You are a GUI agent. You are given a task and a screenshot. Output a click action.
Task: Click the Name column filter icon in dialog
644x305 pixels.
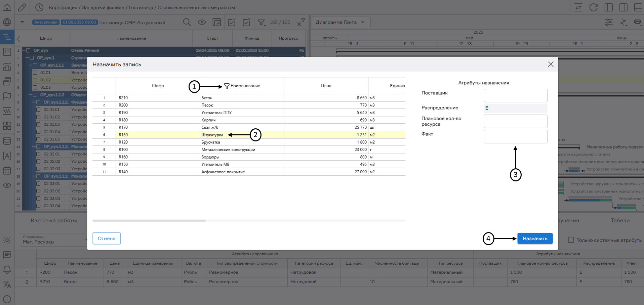227,86
